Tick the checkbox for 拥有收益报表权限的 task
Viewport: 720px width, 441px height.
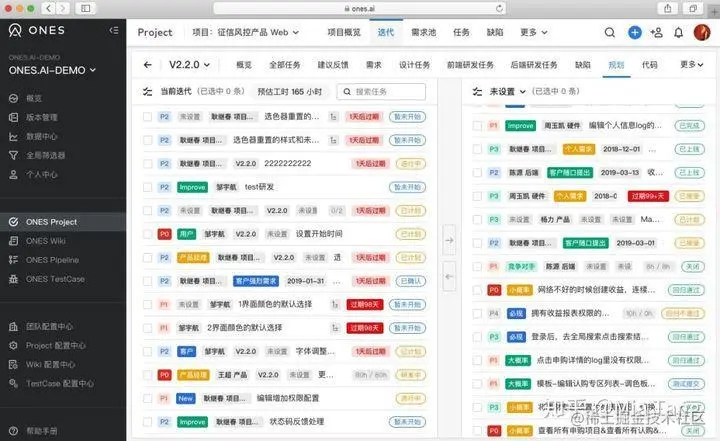click(478, 313)
